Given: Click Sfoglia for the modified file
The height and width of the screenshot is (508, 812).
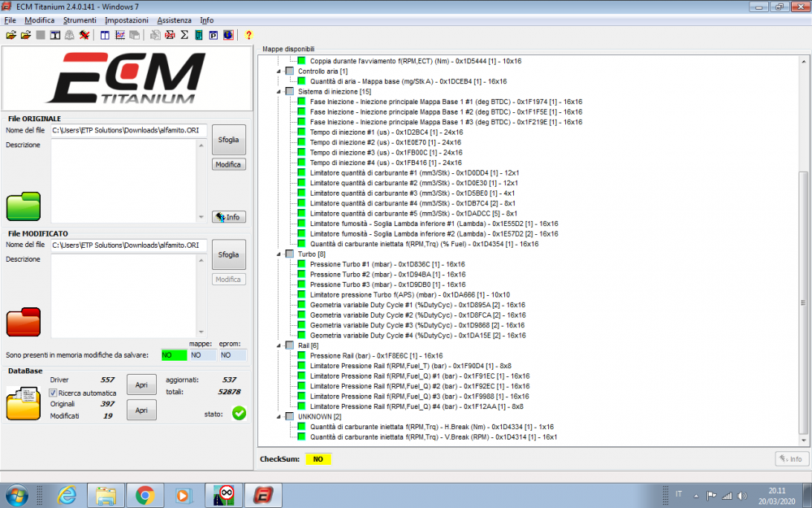Looking at the screenshot, I should [x=228, y=254].
